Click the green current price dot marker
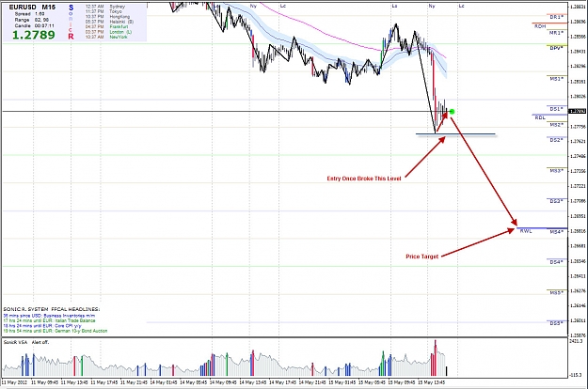The width and height of the screenshot is (588, 389). [452, 111]
